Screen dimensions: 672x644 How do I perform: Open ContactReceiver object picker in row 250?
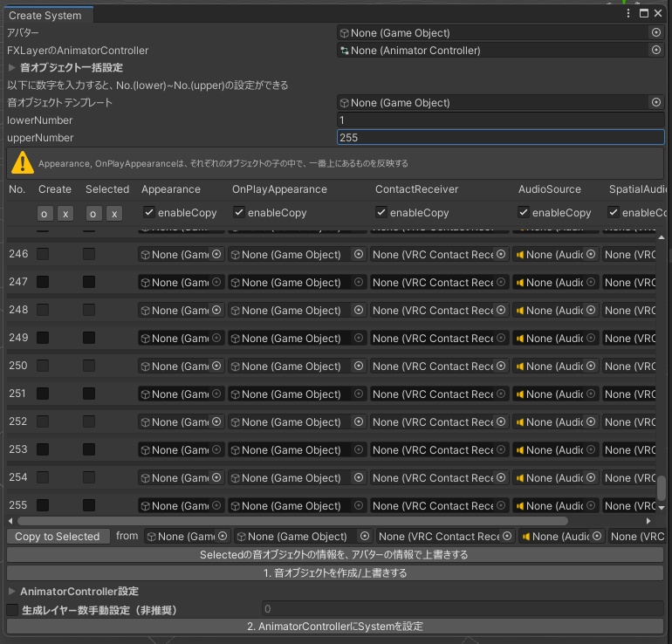click(501, 366)
